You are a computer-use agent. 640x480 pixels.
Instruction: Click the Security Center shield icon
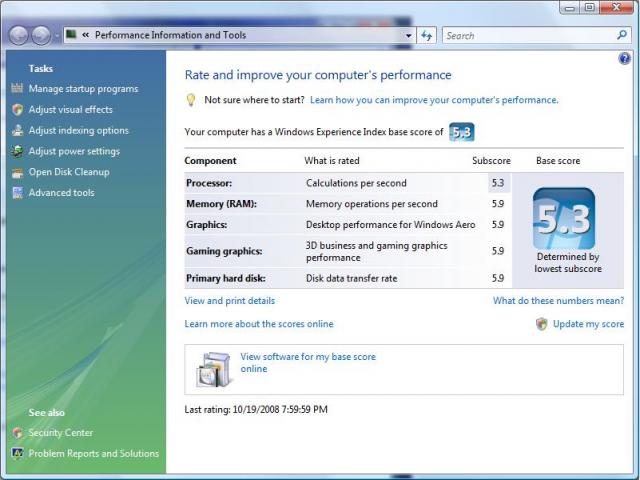tap(17, 433)
